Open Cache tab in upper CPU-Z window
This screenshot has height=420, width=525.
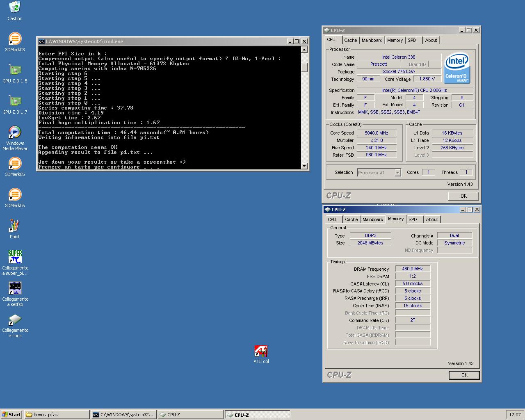point(350,40)
